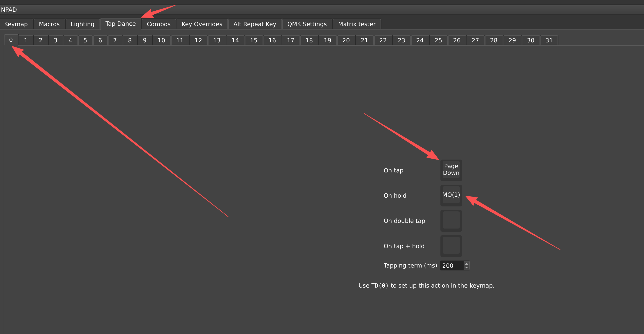
Task: Click the Page Down key on tap
Action: 451,170
